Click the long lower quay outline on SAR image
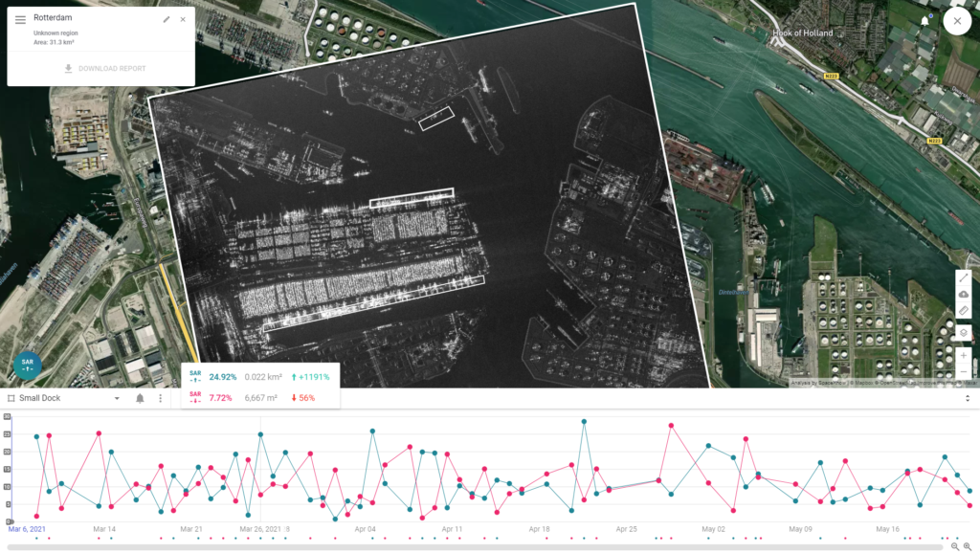Viewport: 980px width, 553px height. pyautogui.click(x=374, y=303)
